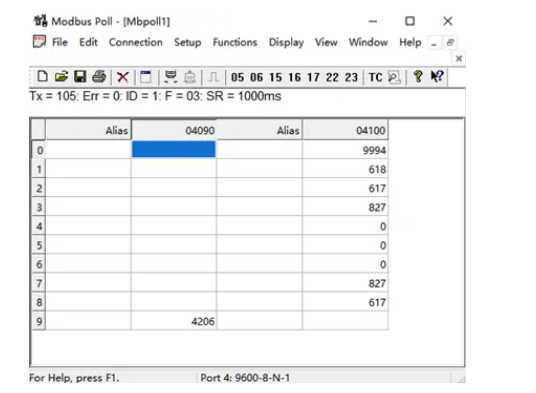Click function 23 toolbar button

coord(351,77)
